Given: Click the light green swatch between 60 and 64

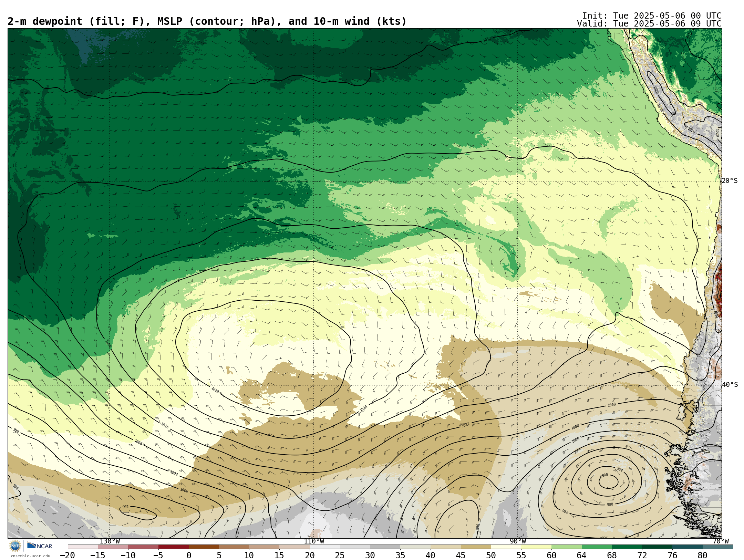Looking at the screenshot, I should (x=567, y=547).
